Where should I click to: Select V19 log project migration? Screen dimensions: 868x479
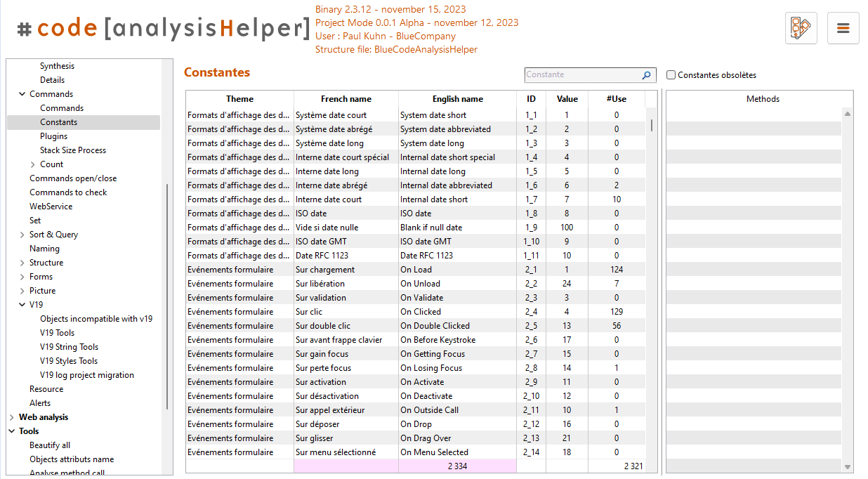[x=87, y=375]
